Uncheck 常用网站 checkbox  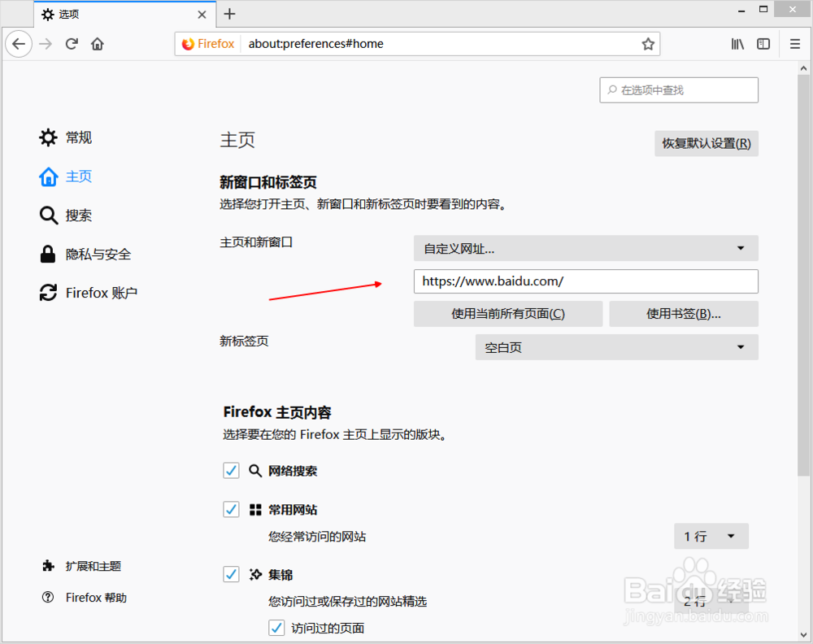(x=231, y=510)
